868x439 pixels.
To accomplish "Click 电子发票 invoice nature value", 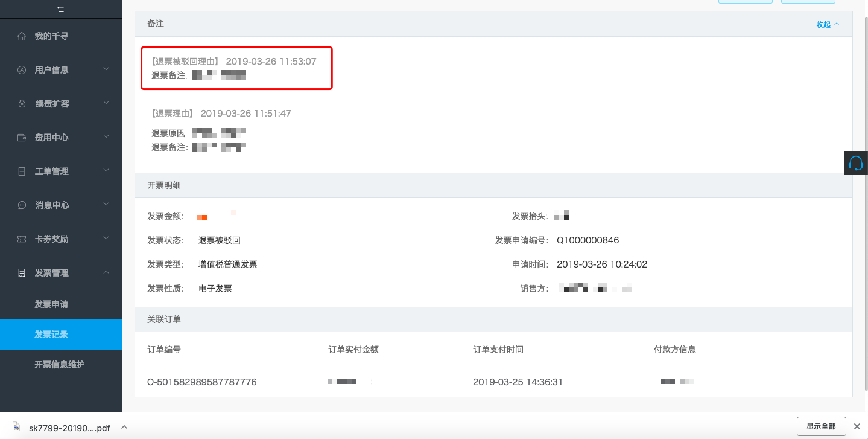I will click(x=215, y=289).
